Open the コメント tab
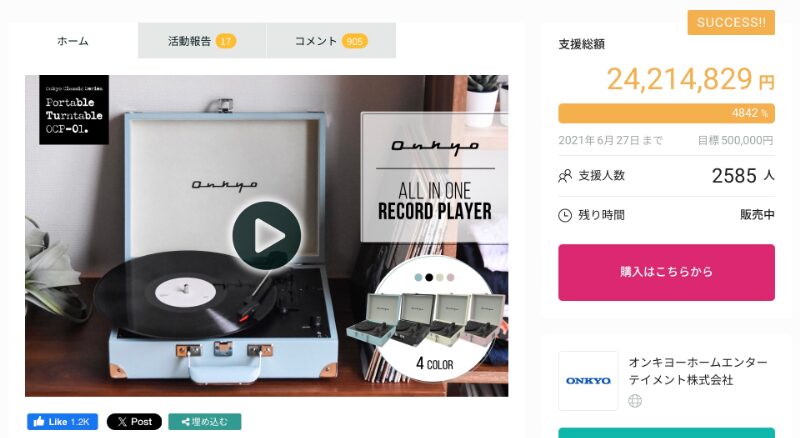 coord(331,41)
